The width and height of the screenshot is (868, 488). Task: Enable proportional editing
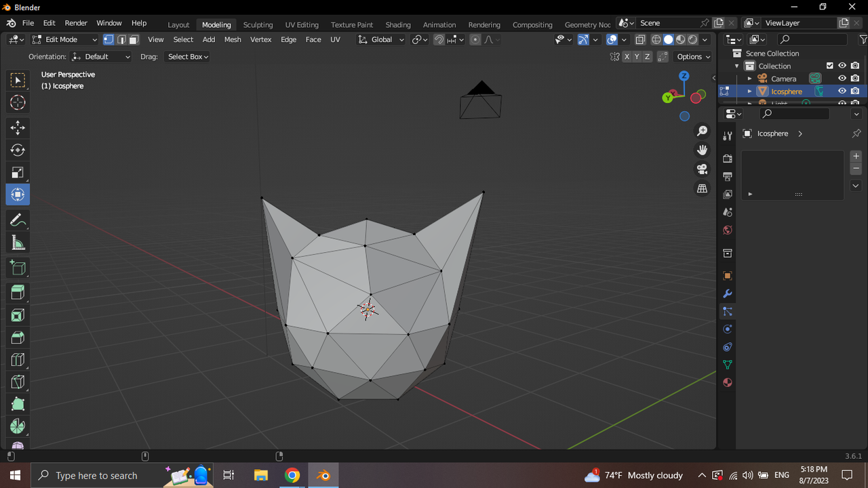pos(475,39)
